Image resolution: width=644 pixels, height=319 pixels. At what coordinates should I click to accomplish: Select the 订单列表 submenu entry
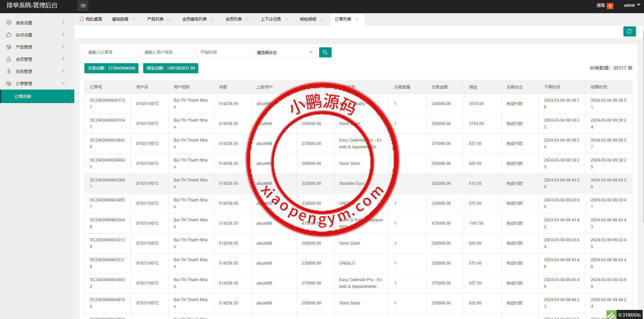click(x=24, y=96)
